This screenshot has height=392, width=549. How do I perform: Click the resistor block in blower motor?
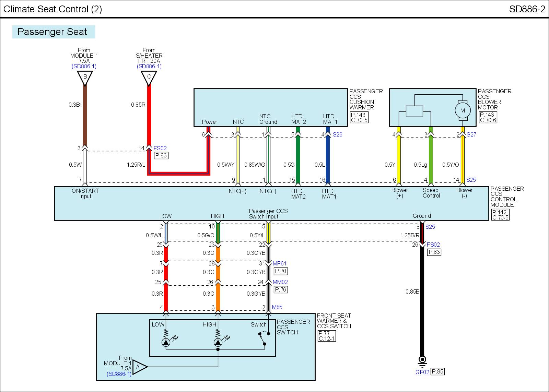tap(414, 111)
